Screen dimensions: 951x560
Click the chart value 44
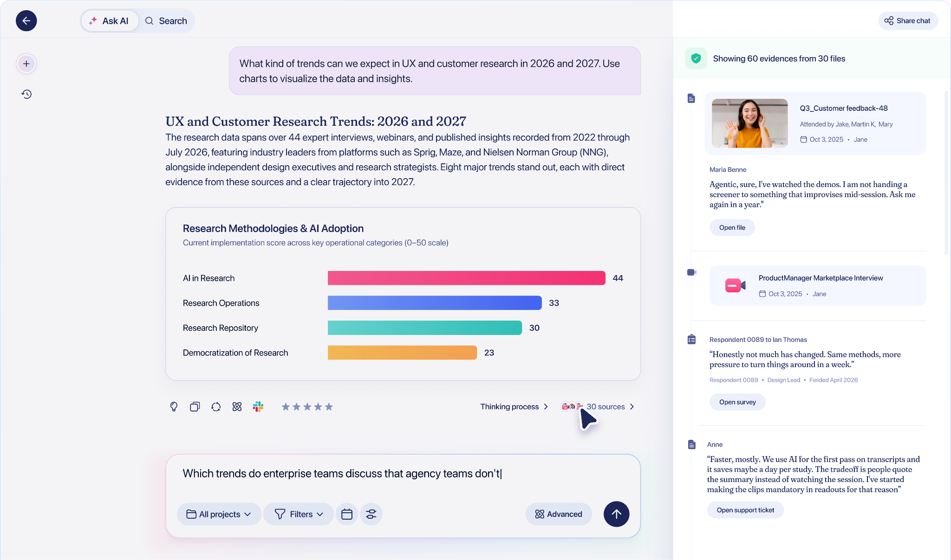[x=618, y=278]
